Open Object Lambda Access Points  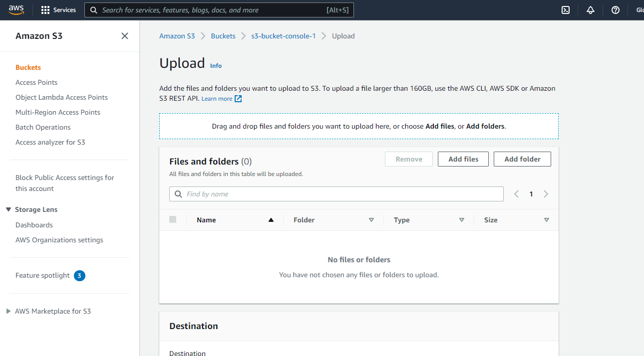coord(61,97)
